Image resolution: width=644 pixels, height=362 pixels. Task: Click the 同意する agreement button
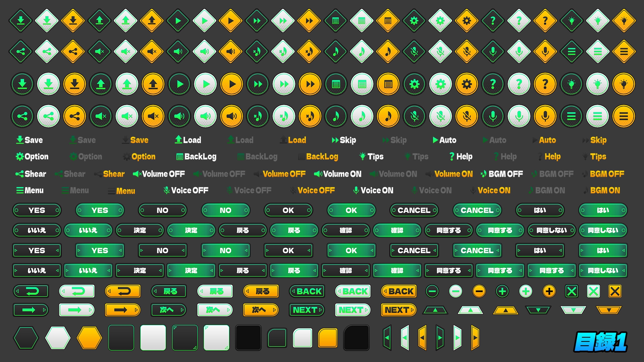coord(449,230)
